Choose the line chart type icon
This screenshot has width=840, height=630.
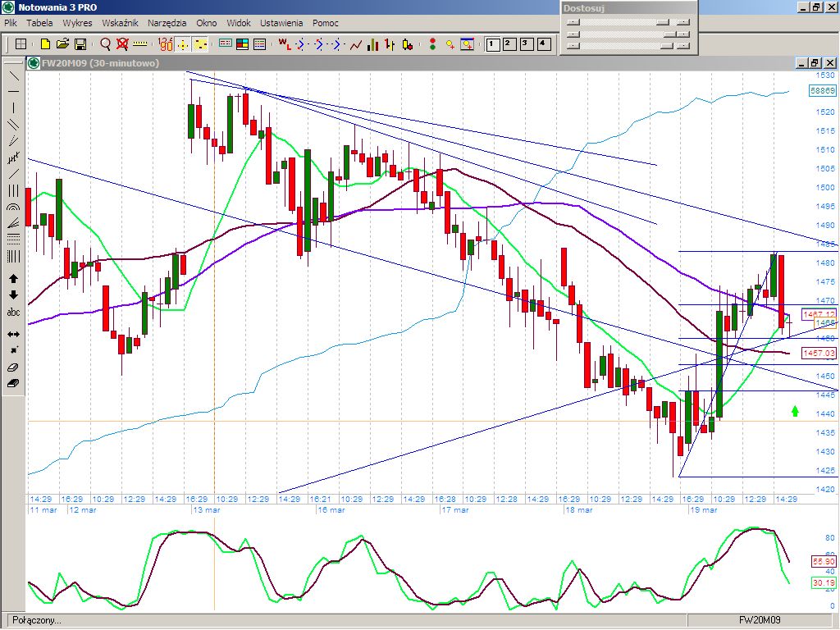click(x=356, y=44)
